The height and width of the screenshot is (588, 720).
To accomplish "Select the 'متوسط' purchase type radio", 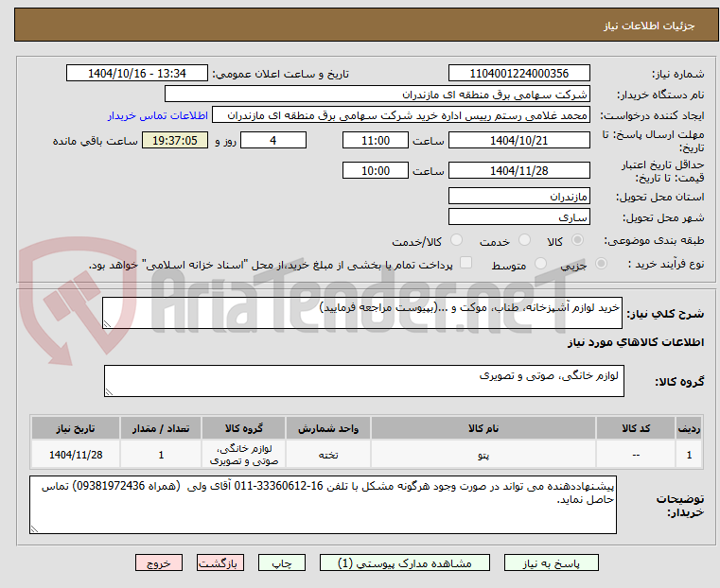I will [541, 264].
